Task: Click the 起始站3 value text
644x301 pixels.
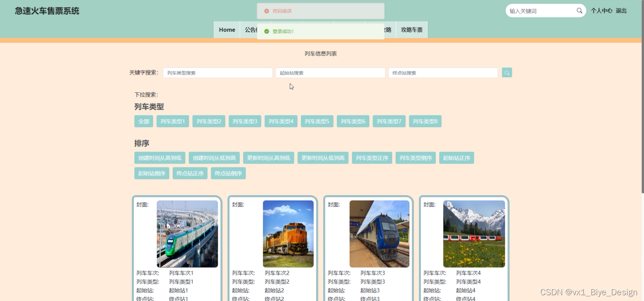Action: [370, 290]
